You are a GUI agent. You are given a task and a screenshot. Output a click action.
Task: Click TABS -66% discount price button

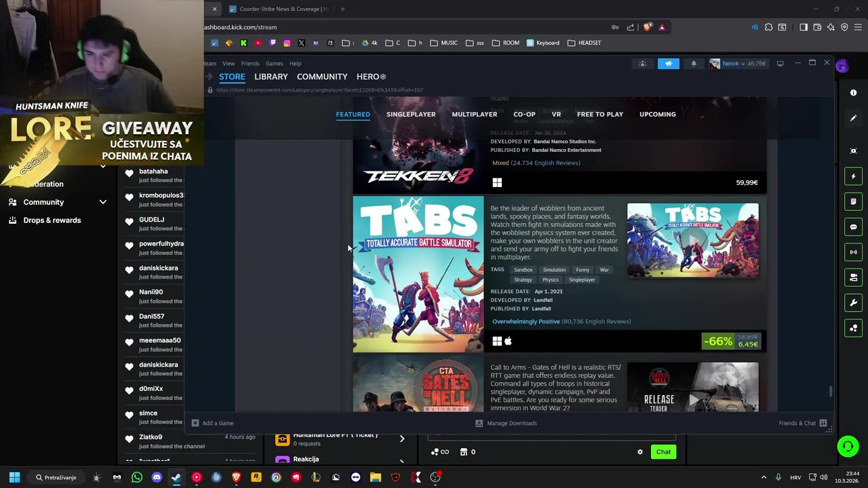730,341
